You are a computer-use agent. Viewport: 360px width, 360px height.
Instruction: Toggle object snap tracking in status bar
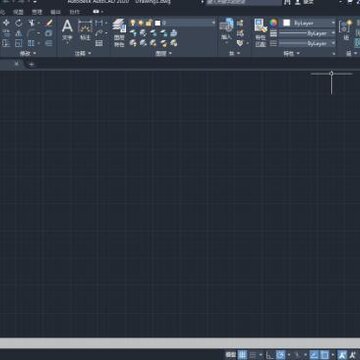click(x=314, y=355)
